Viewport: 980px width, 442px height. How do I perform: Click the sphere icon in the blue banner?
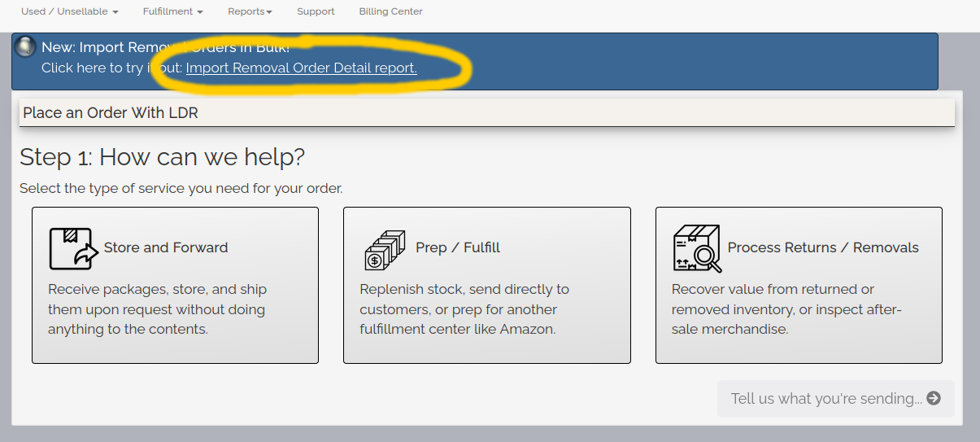coord(26,47)
